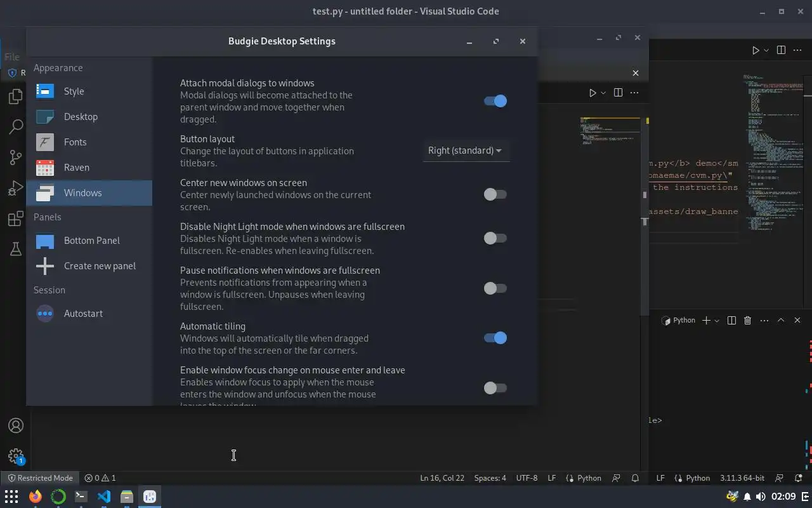
Task: Open the Search view in VS Code
Action: (x=15, y=127)
